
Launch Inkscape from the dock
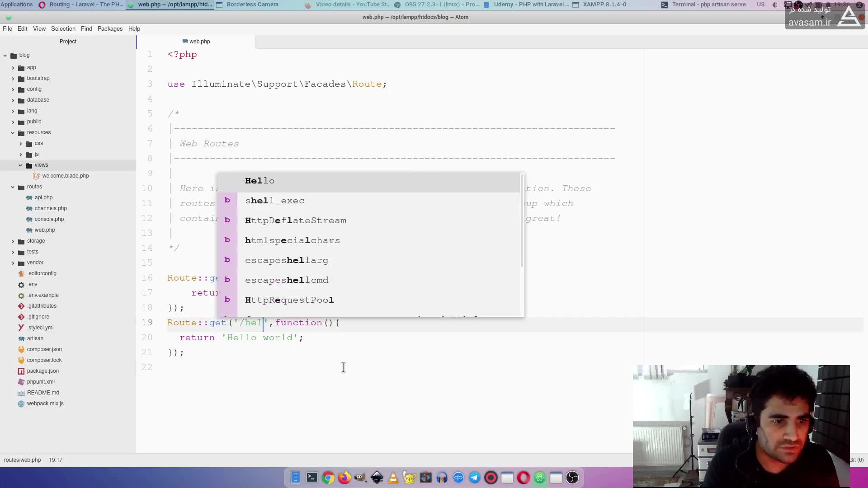click(x=377, y=478)
